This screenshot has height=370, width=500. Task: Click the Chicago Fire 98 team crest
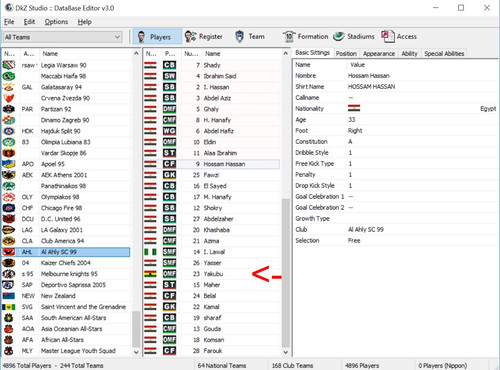tap(9, 208)
